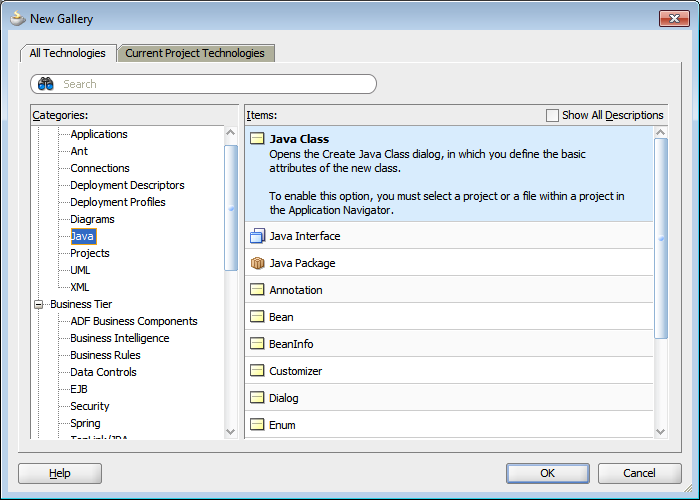Select the Deployment Descriptors category
Image resolution: width=700 pixels, height=500 pixels.
pos(127,185)
